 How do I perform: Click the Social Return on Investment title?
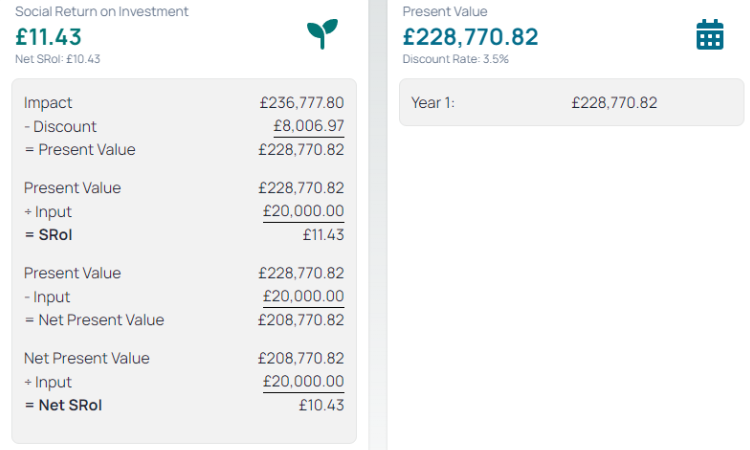pos(101,12)
